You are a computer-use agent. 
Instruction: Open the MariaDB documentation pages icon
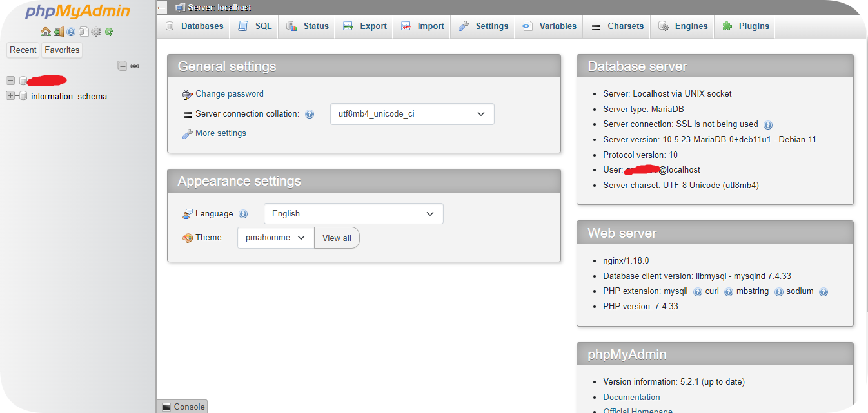point(84,32)
